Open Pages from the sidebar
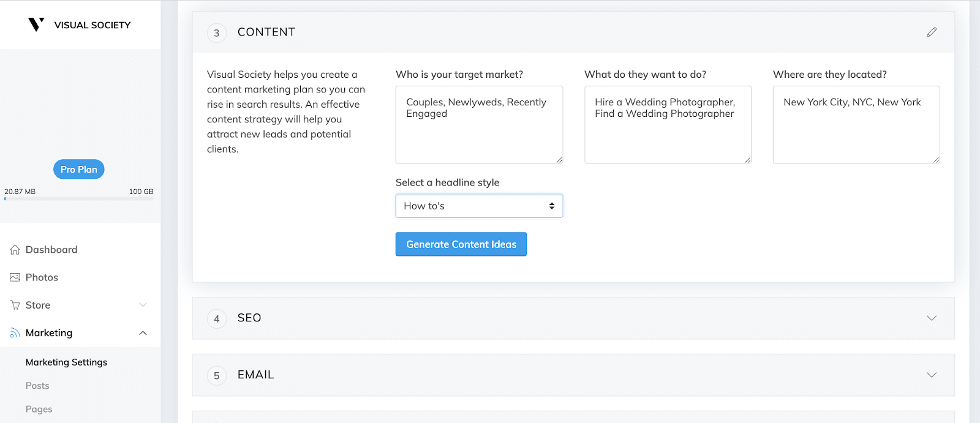This screenshot has height=423, width=980. [x=39, y=409]
